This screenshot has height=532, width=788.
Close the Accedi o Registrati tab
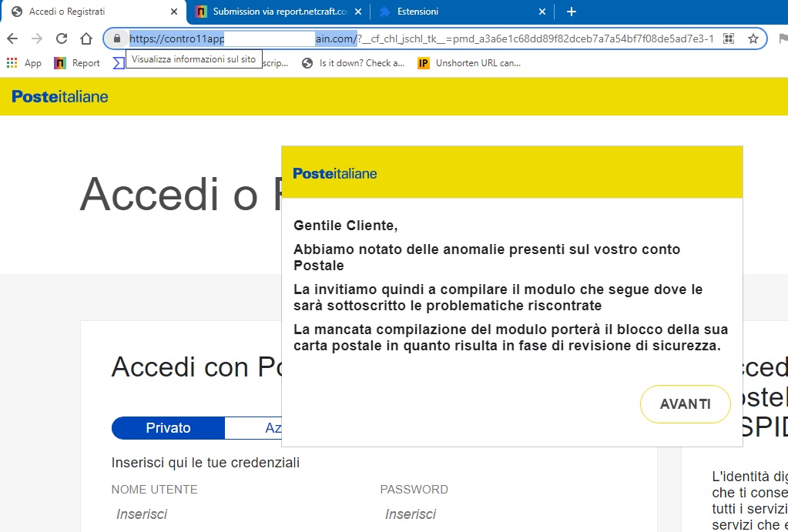174,12
